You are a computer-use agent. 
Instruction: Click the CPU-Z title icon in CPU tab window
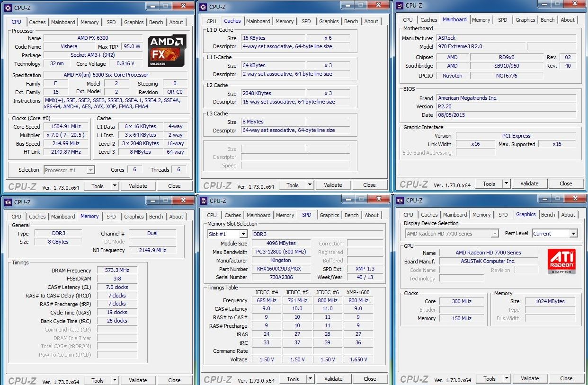click(x=8, y=7)
